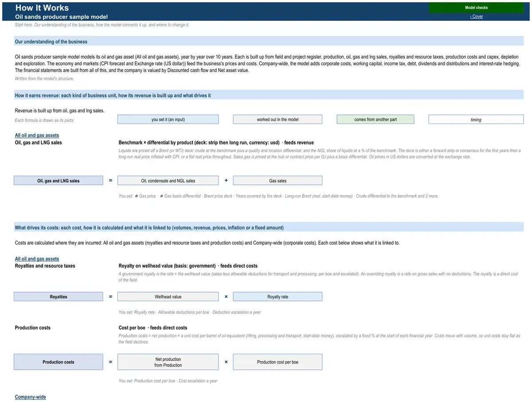The height and width of the screenshot is (402, 532).
Task: Select the "Revenue is built up from oil, gas and lng sales." line
Action: [60, 110]
